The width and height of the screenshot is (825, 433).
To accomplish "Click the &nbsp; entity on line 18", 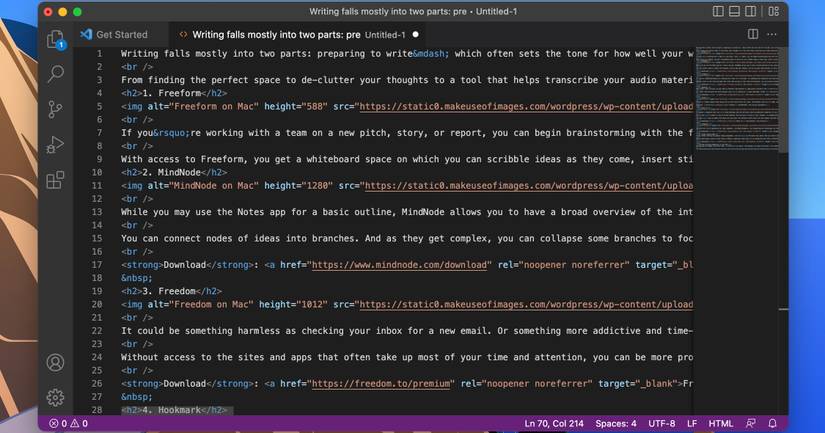I will [x=137, y=278].
